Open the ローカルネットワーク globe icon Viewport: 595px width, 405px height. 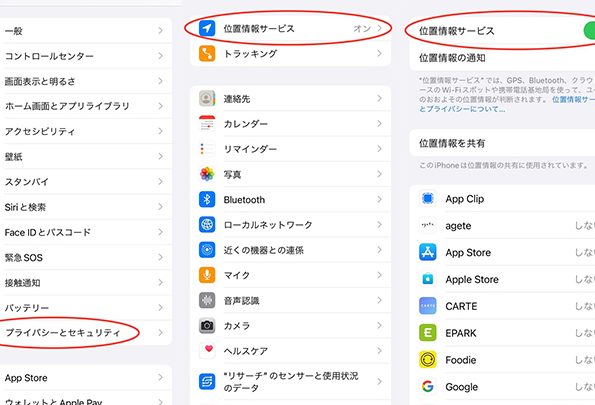point(207,224)
